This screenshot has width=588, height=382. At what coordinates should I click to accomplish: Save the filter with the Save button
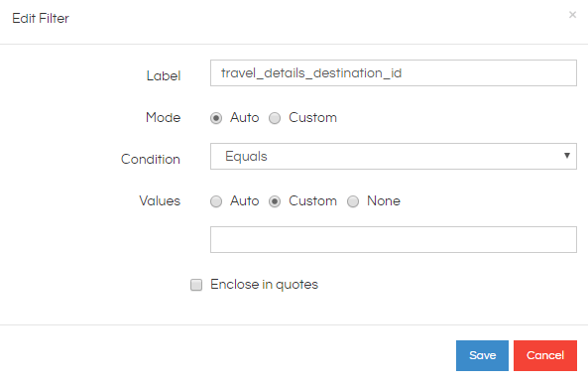tap(482, 355)
